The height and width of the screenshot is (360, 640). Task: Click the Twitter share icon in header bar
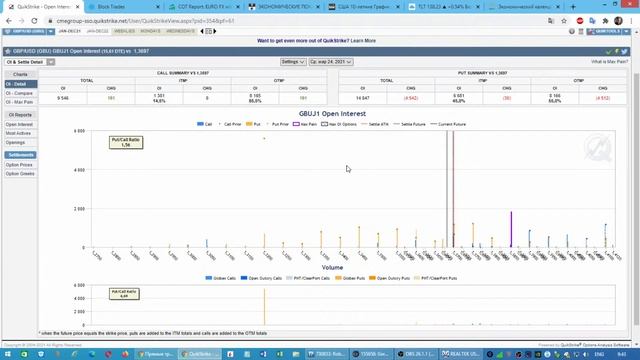pyautogui.click(x=624, y=51)
